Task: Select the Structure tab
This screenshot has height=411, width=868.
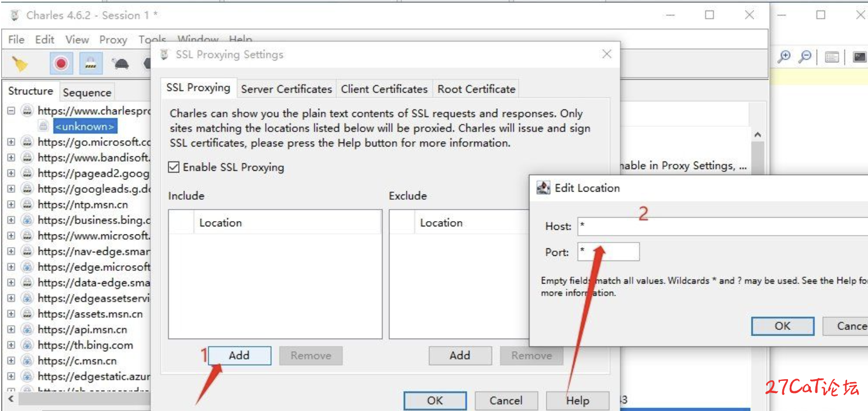Action: [31, 91]
